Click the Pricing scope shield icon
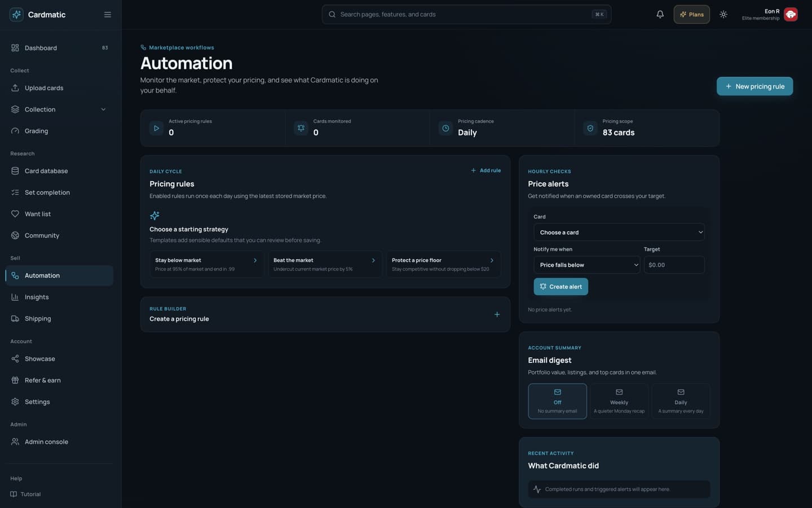Viewport: 812px width, 508px height. click(x=590, y=128)
